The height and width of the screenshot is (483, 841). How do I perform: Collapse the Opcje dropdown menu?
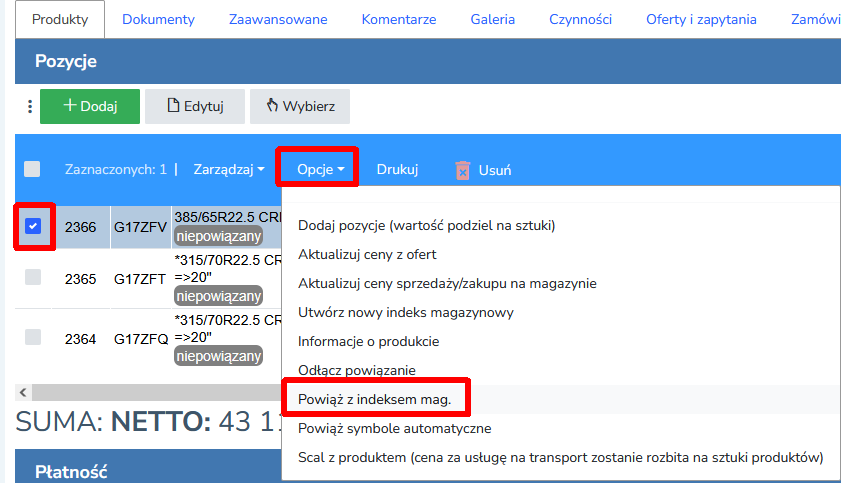click(320, 169)
